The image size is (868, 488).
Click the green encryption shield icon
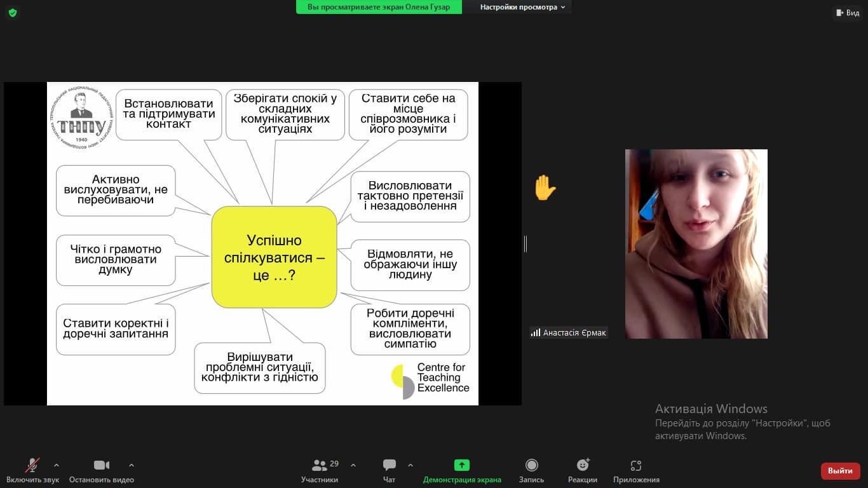point(13,13)
